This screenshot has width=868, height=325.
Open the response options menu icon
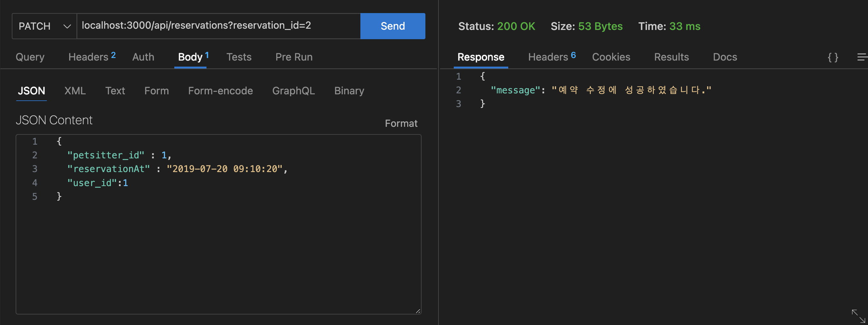[862, 57]
